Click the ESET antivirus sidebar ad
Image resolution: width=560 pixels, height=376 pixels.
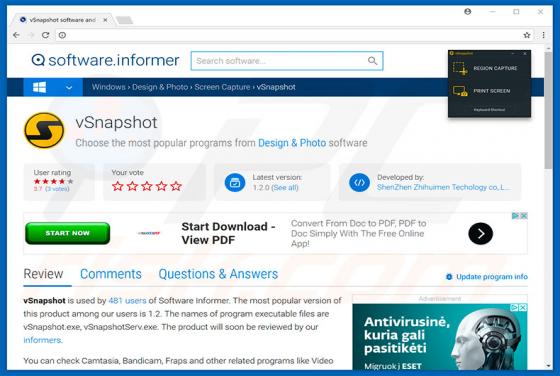[x=440, y=337]
